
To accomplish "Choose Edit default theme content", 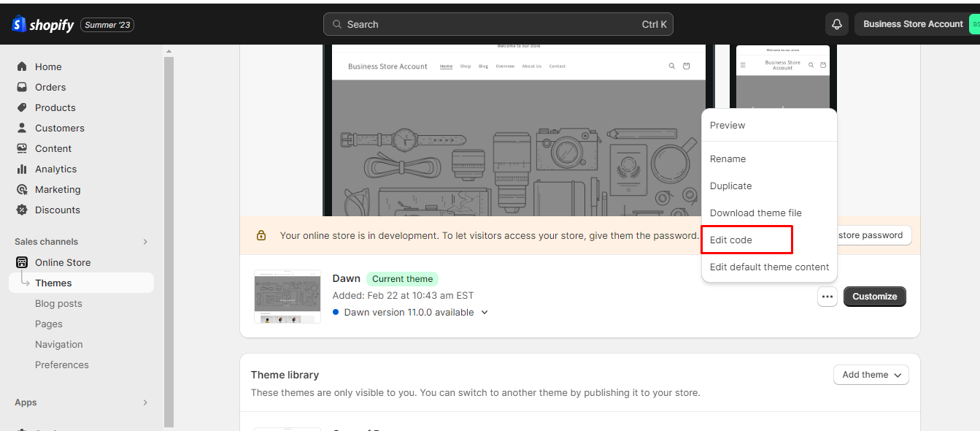I will (769, 267).
